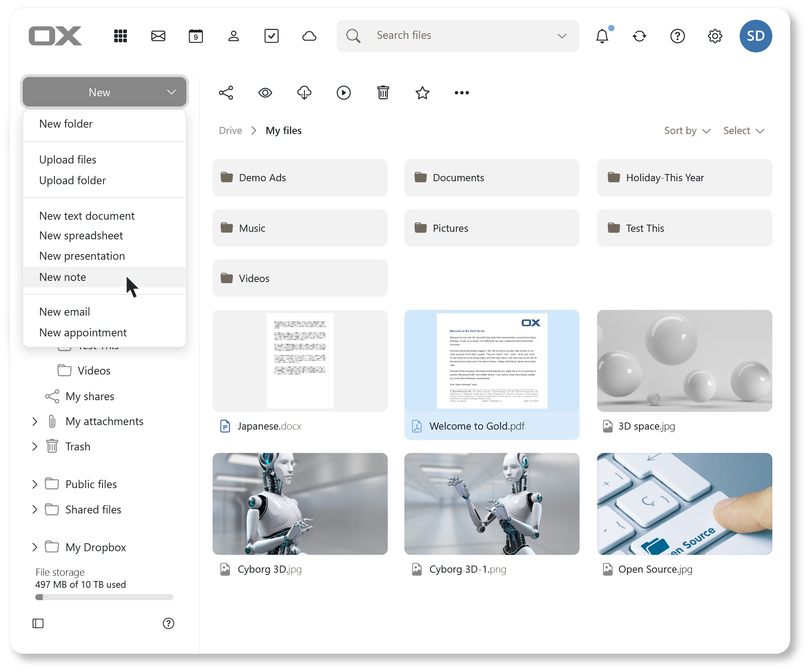The image size is (808, 672).
Task: Expand the My attachments tree node
Action: [x=35, y=422]
